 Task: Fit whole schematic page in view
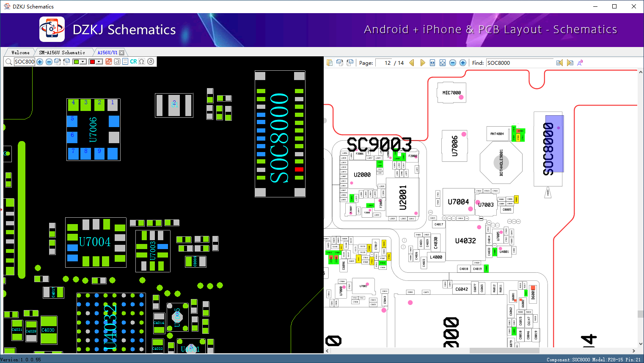443,63
